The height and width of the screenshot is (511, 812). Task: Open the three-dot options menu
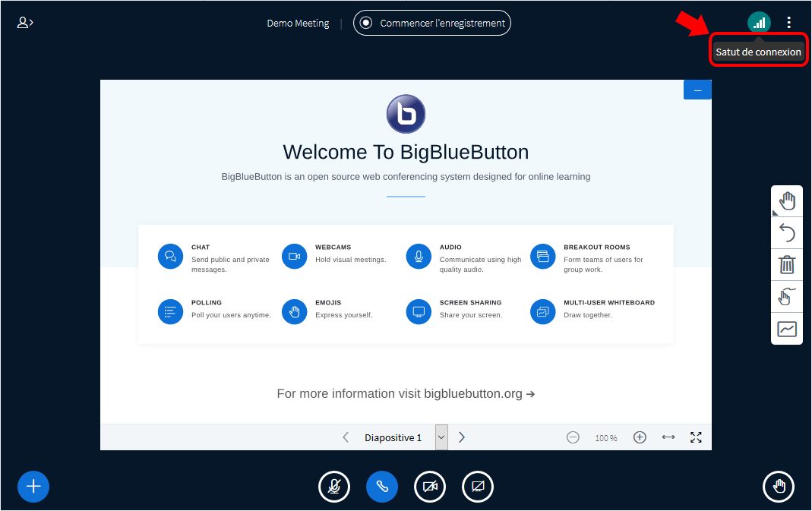[788, 22]
